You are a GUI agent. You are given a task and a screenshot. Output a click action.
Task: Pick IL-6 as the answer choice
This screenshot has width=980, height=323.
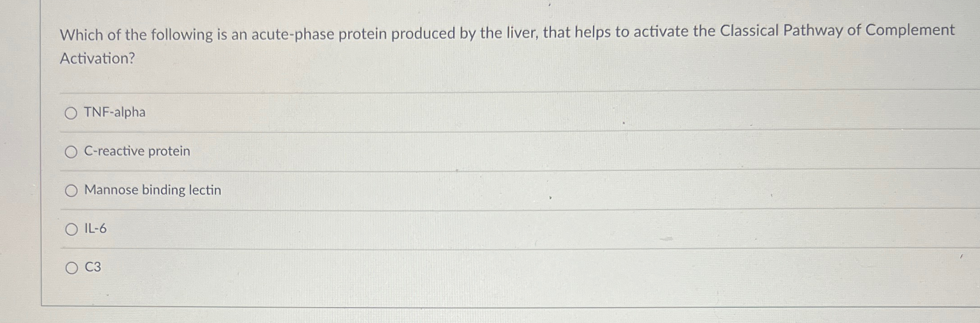(71, 230)
